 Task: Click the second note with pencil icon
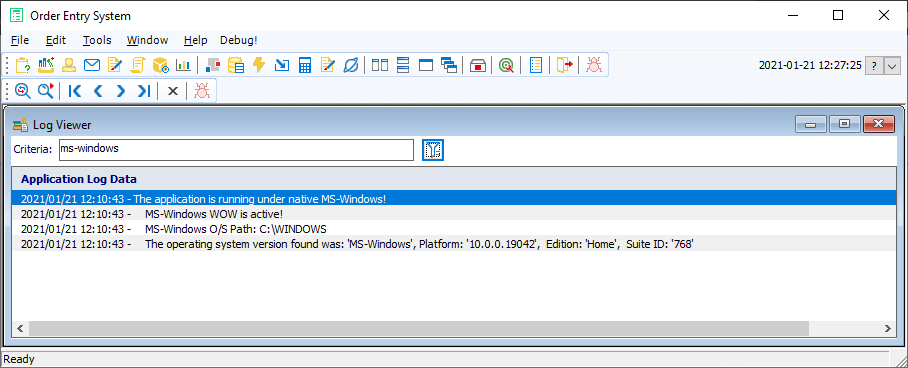pyautogui.click(x=328, y=65)
